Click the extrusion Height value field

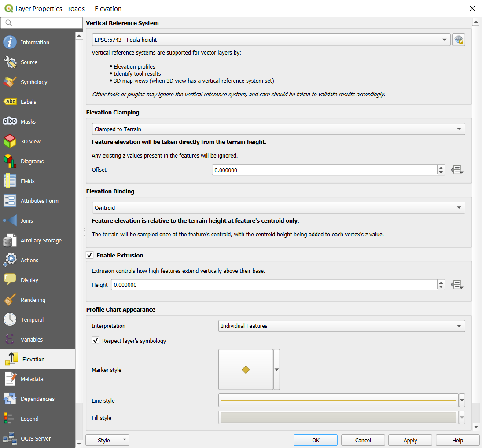(274, 285)
